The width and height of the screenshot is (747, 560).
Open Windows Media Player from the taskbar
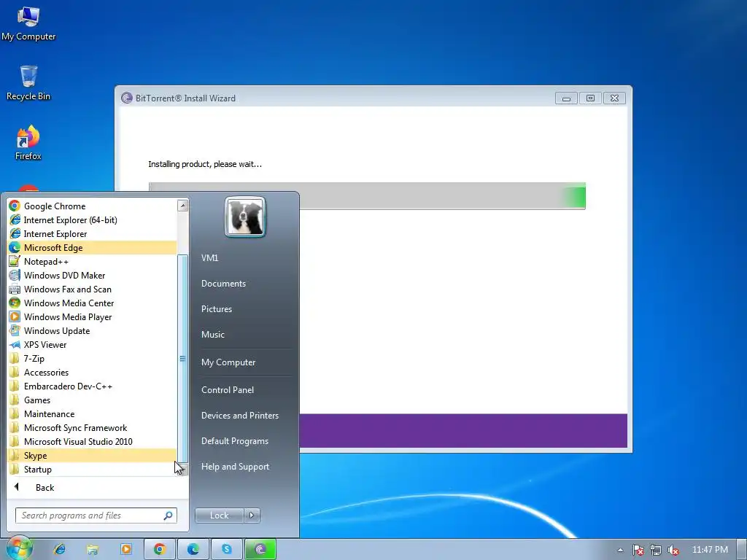pyautogui.click(x=126, y=549)
